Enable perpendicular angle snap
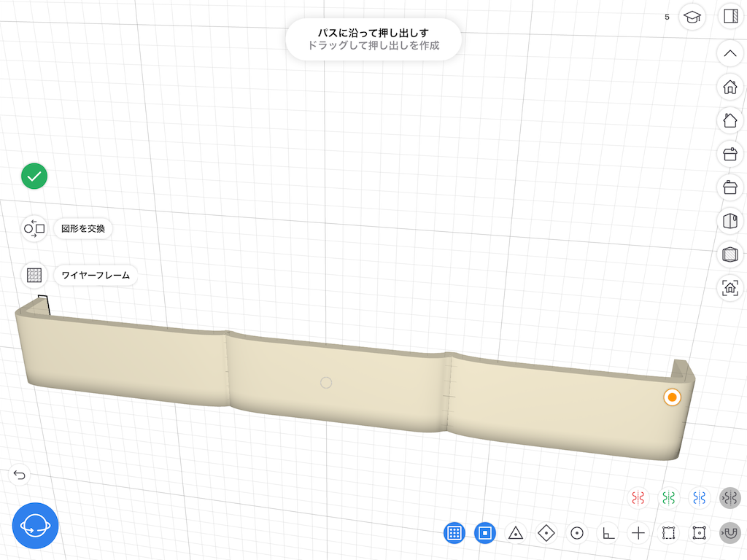747x560 pixels. point(608,533)
